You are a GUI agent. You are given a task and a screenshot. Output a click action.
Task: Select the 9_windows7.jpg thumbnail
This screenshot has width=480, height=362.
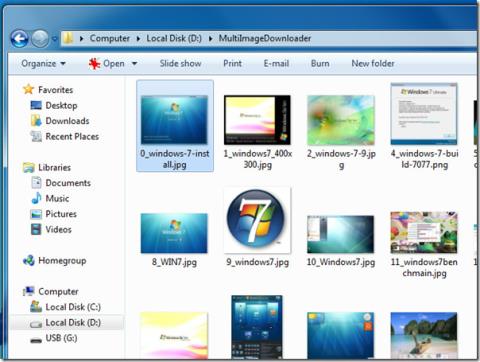point(257,221)
